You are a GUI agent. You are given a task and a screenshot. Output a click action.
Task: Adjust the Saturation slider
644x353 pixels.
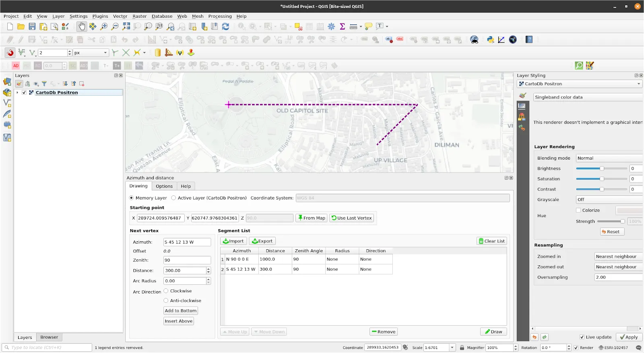click(601, 179)
